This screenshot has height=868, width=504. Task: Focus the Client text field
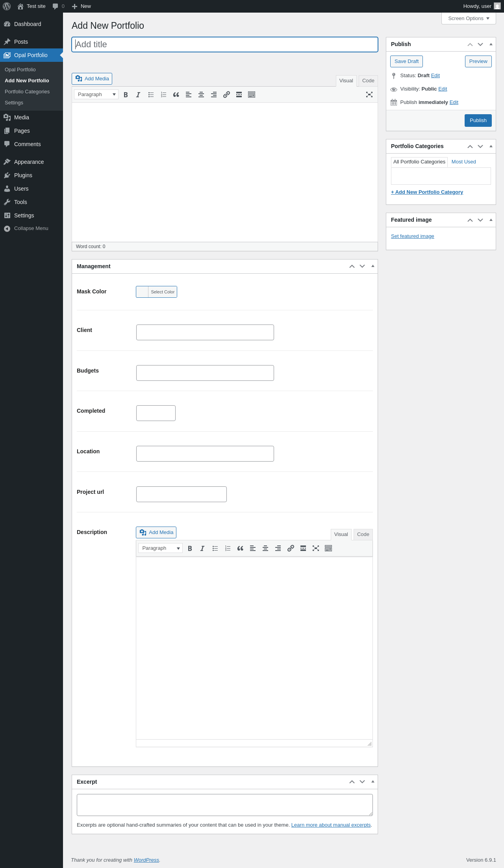point(205,332)
